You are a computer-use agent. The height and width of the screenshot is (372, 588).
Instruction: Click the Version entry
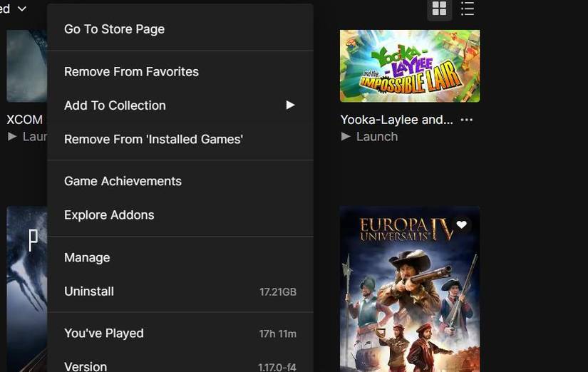(86, 366)
